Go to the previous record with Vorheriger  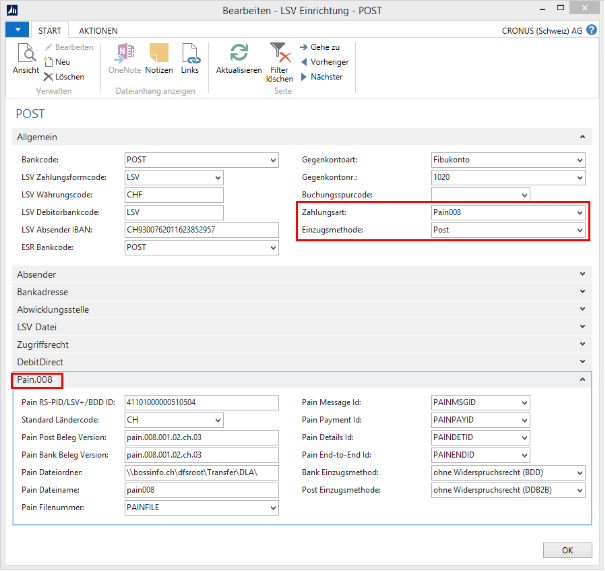327,62
